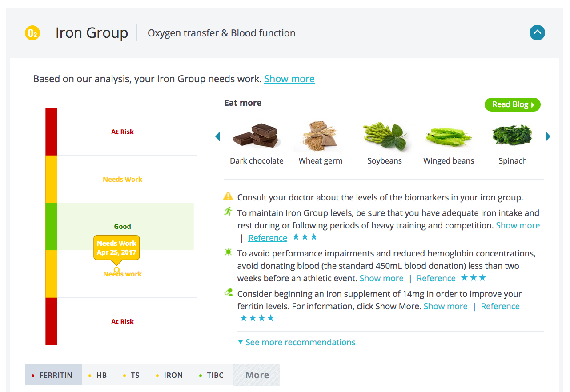Open the More biomarkers tab
The height and width of the screenshot is (392, 570).
pos(257,375)
